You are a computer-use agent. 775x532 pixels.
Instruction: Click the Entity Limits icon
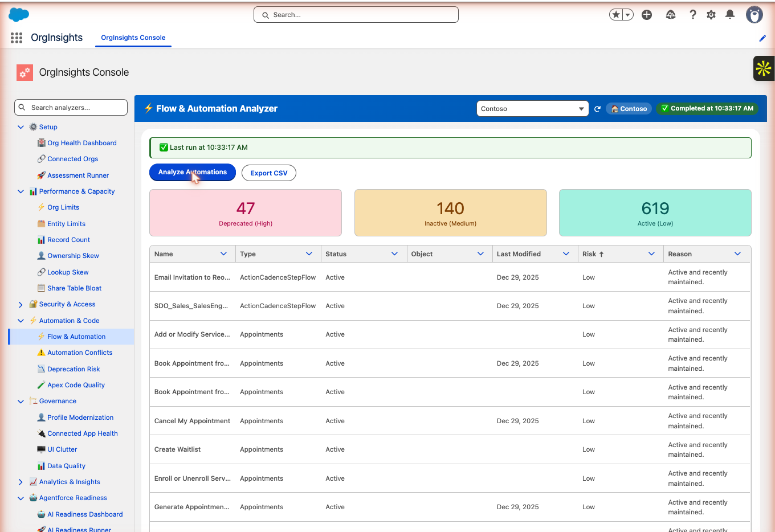point(41,224)
